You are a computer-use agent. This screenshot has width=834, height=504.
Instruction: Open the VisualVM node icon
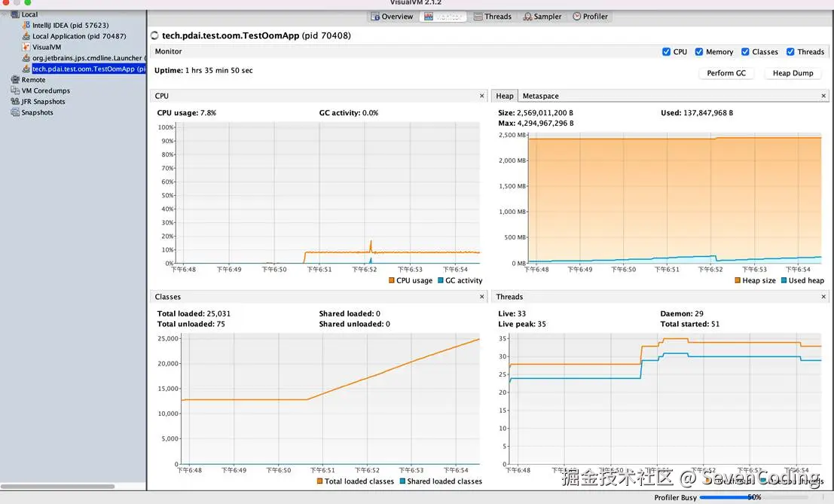click(x=26, y=47)
